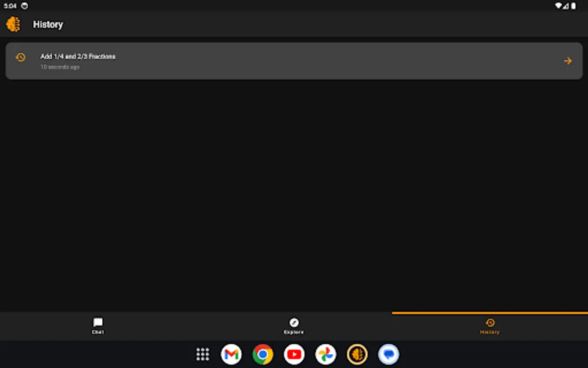588x368 pixels.
Task: Open the brain AI app from the dock
Action: tap(357, 354)
